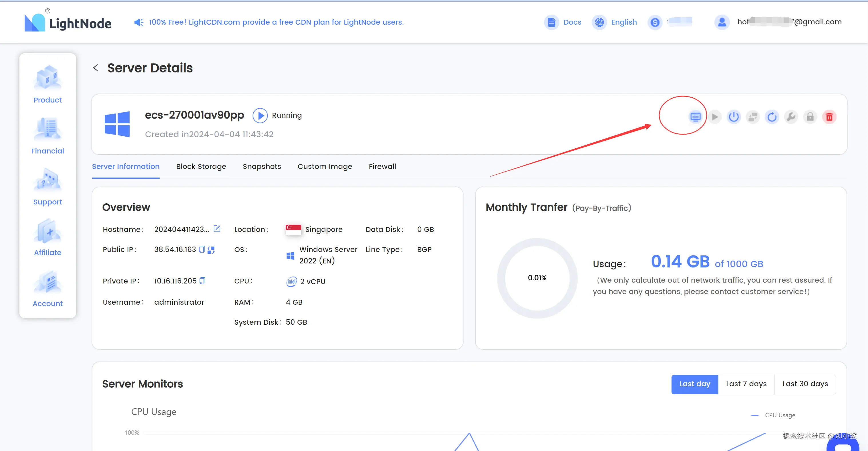Copy the private IP address icon

click(202, 281)
